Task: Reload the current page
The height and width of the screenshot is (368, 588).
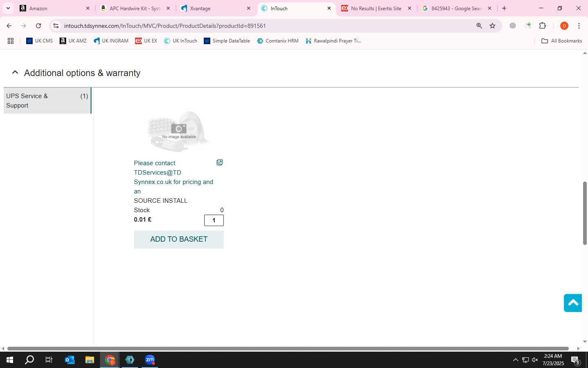Action: point(38,26)
